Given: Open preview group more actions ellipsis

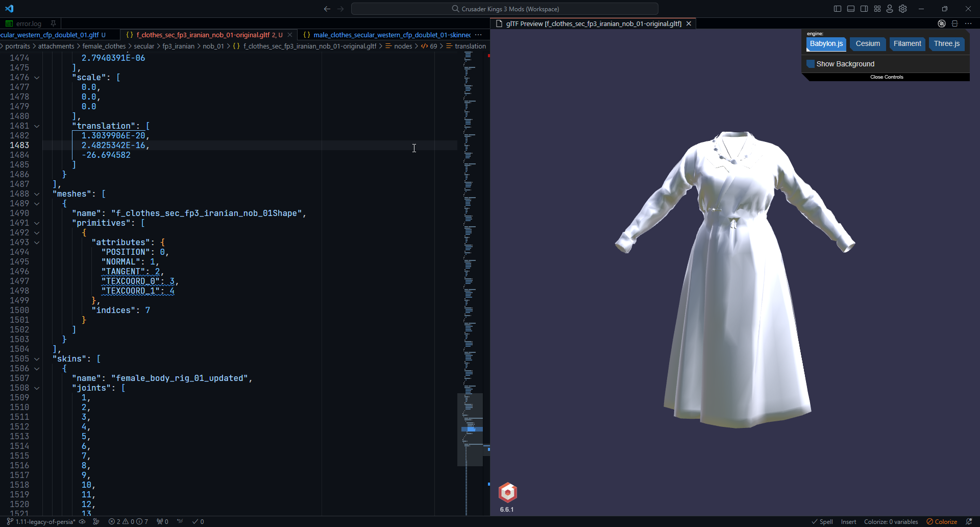Looking at the screenshot, I should [968, 23].
